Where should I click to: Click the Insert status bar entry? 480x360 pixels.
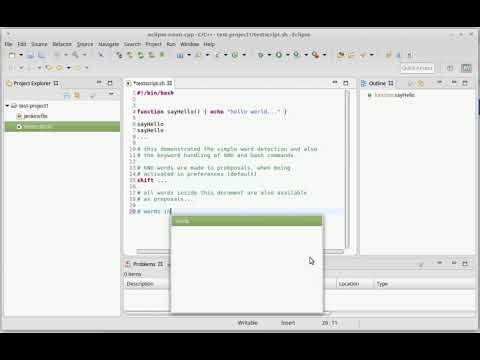(x=288, y=323)
